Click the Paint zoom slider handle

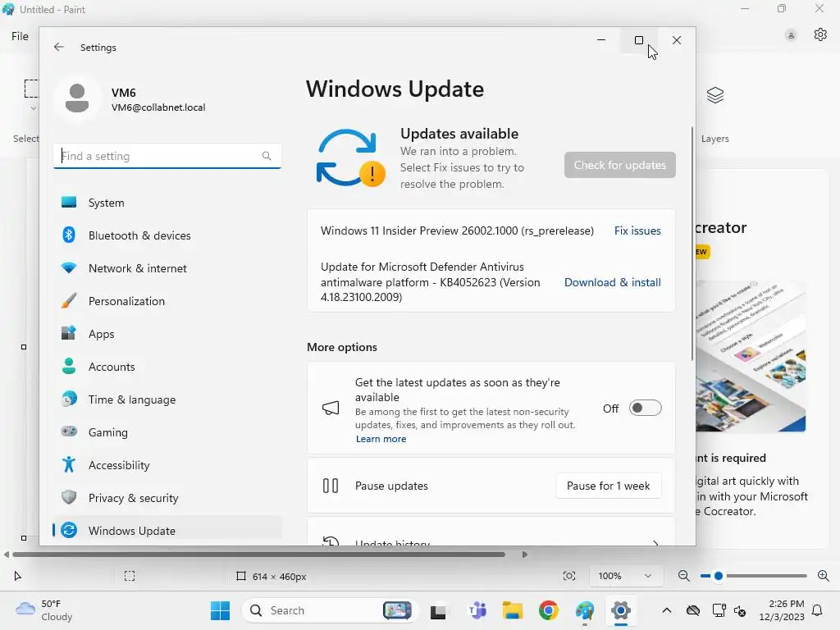(719, 576)
